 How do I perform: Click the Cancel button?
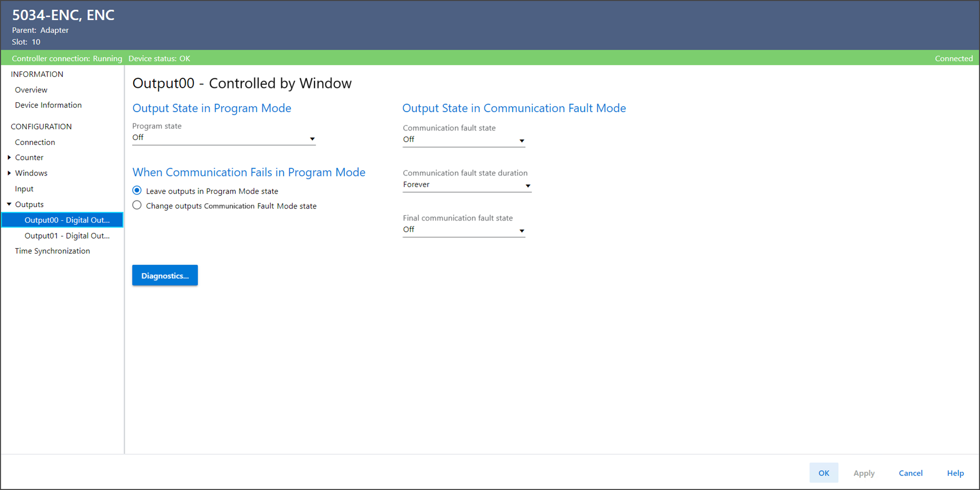pyautogui.click(x=910, y=473)
